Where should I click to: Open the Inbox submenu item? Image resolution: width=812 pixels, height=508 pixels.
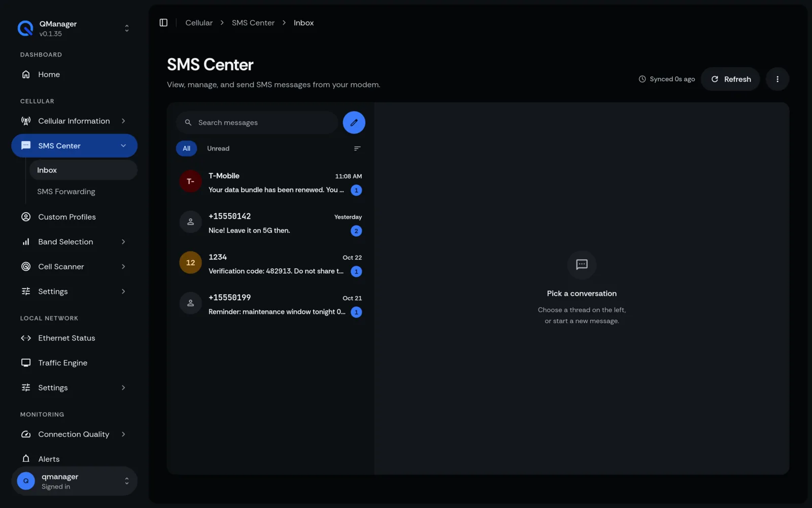tap(83, 170)
